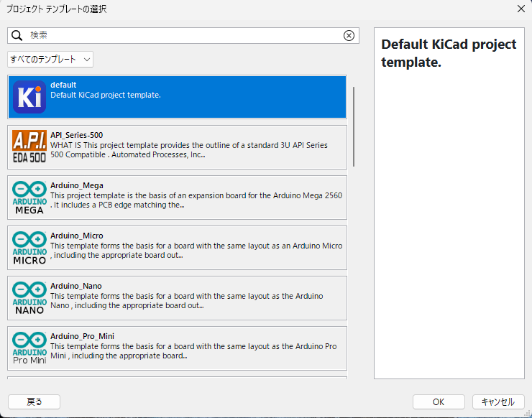The width and height of the screenshot is (532, 418).
Task: Click the template list vertical scrollbar
Action: tap(354, 127)
